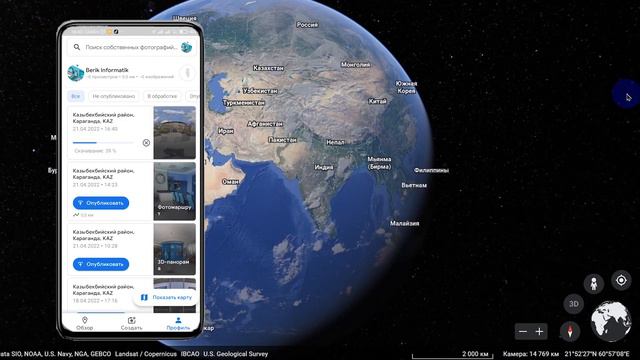This screenshot has height=360, width=640.
Task: Select the 'Не опубликовано' filter chip
Action: pos(113,96)
